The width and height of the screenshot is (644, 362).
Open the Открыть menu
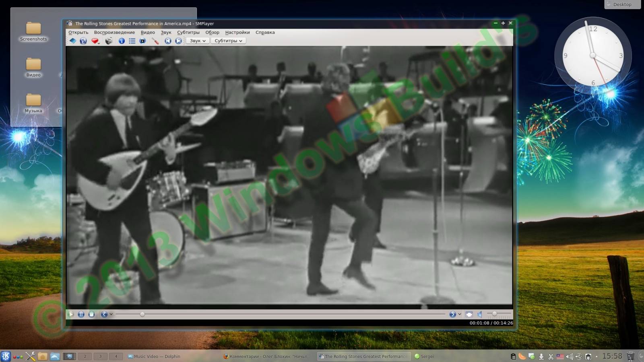point(78,32)
